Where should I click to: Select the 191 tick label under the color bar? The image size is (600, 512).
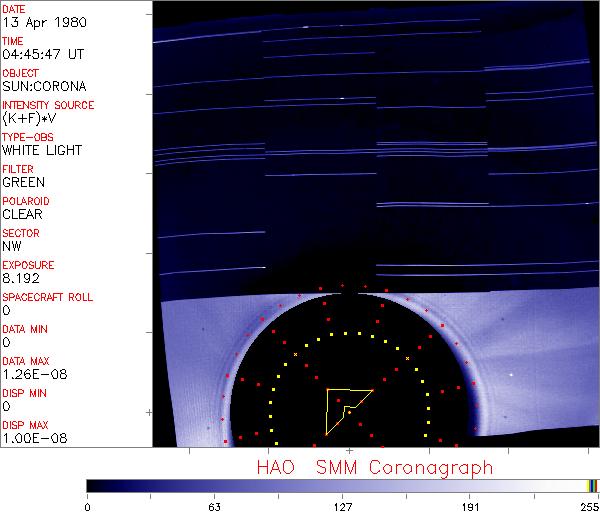coord(470,504)
